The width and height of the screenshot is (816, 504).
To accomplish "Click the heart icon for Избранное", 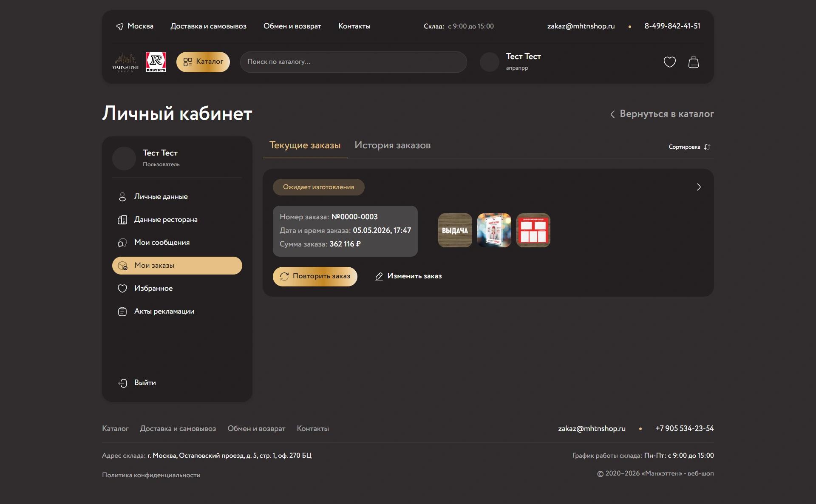I will point(122,289).
